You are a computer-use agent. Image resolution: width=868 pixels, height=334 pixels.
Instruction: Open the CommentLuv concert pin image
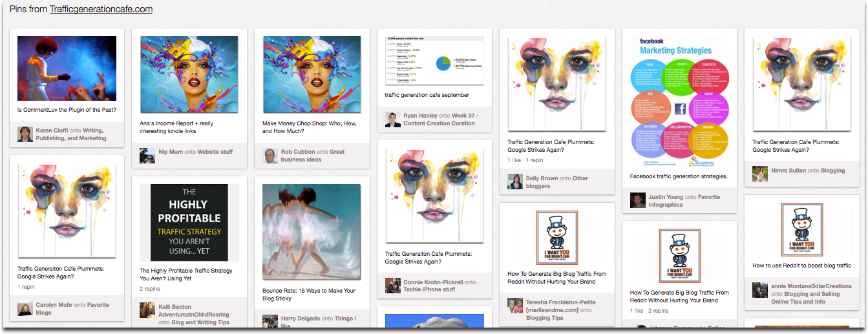coord(67,68)
